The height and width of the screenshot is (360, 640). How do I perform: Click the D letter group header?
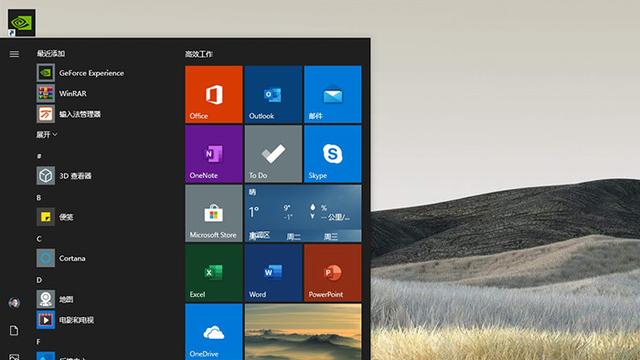[39, 280]
